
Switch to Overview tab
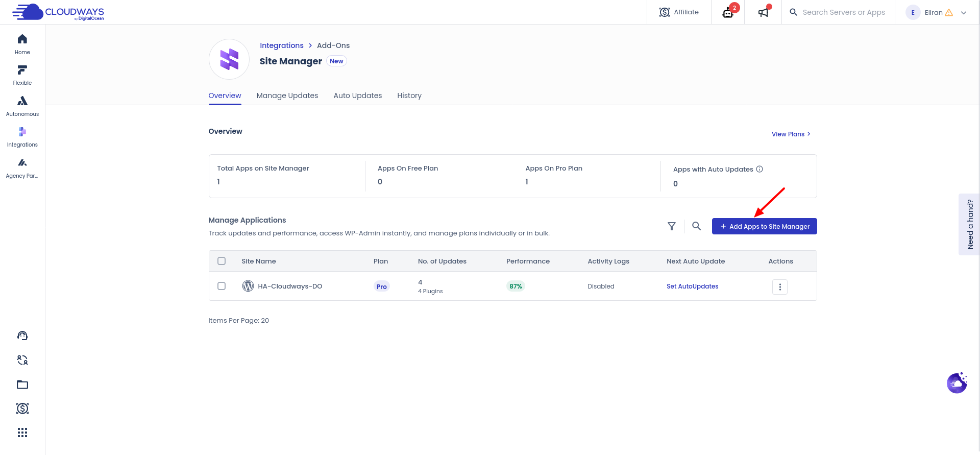(225, 95)
